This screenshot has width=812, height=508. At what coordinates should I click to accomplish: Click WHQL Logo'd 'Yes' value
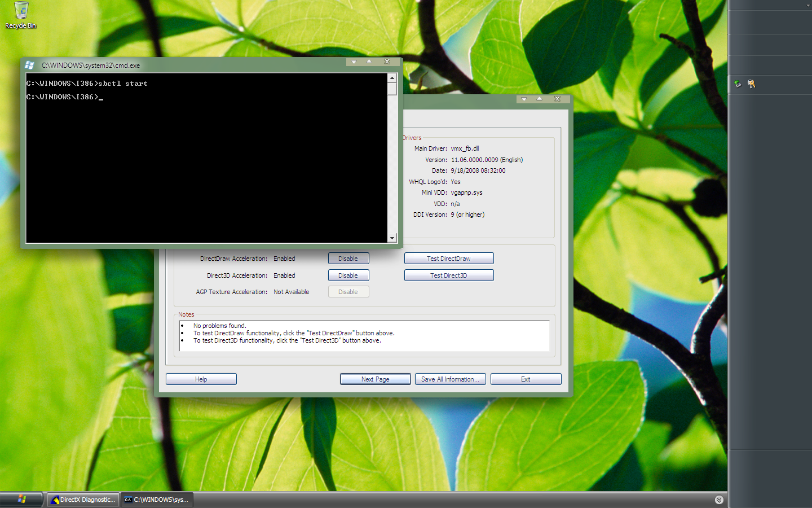coord(456,182)
